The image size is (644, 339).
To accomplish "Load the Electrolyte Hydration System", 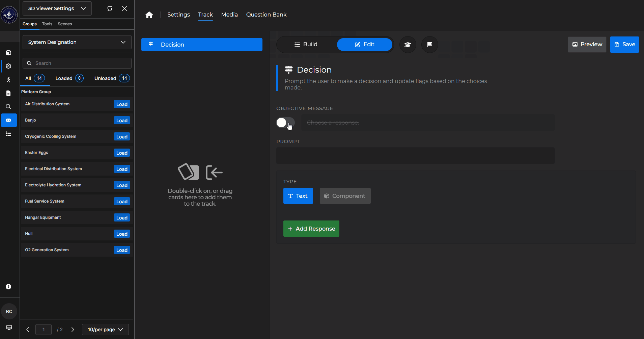I will click(x=122, y=185).
